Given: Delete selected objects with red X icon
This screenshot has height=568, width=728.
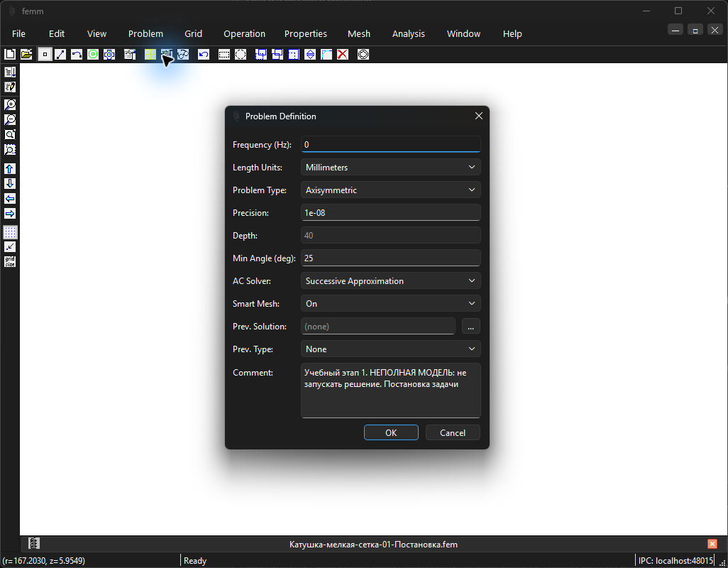Looking at the screenshot, I should tap(343, 55).
